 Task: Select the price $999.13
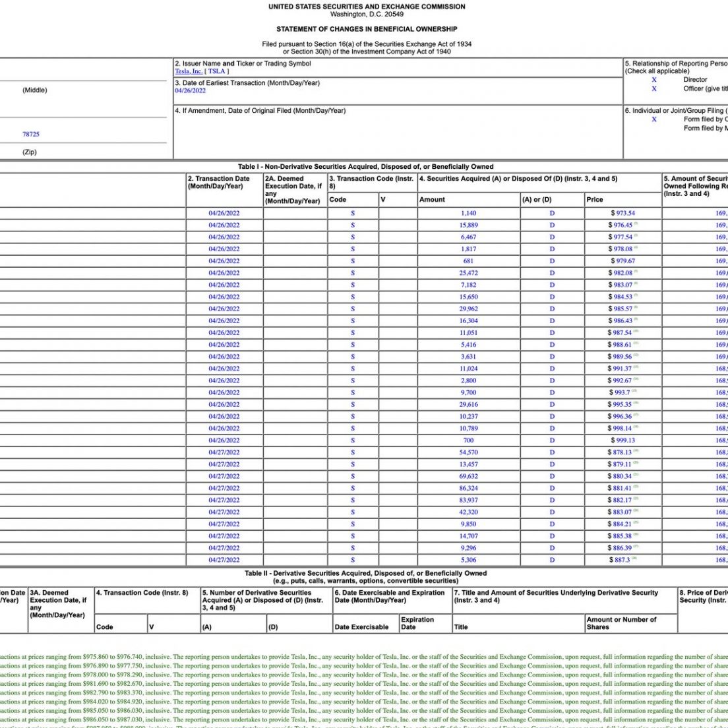[x=622, y=440]
